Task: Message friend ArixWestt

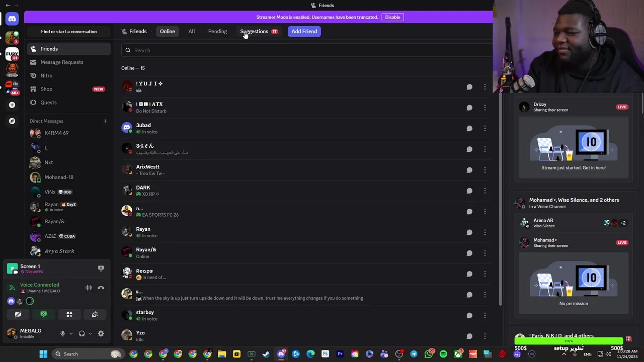Action: click(469, 170)
